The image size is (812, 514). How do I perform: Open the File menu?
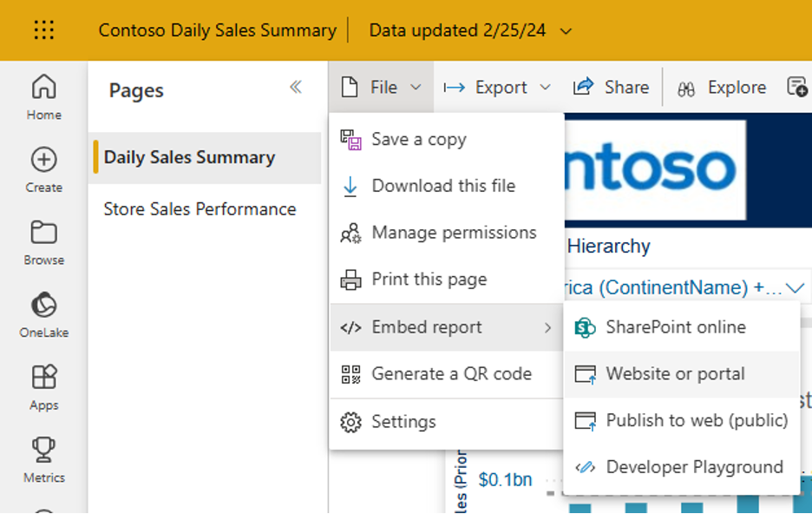(381, 87)
